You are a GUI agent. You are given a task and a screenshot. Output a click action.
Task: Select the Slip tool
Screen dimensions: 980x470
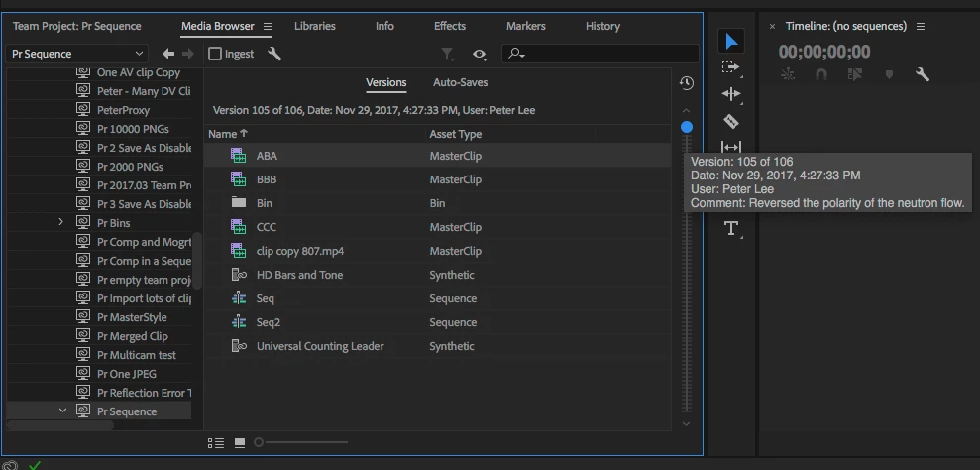point(730,147)
